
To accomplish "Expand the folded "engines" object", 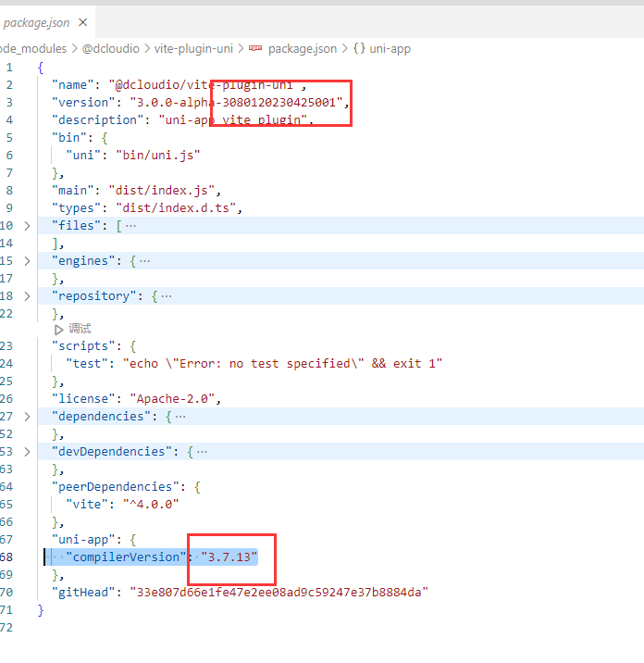I will point(27,261).
